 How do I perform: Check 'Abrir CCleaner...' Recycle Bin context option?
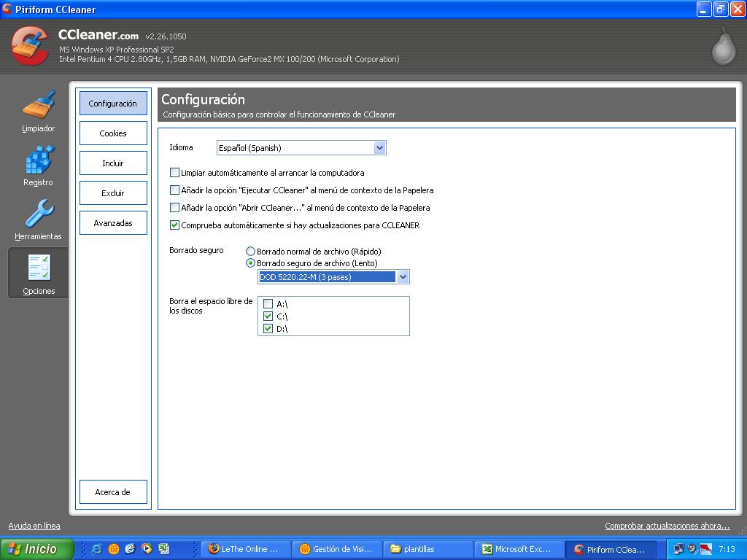(x=174, y=208)
